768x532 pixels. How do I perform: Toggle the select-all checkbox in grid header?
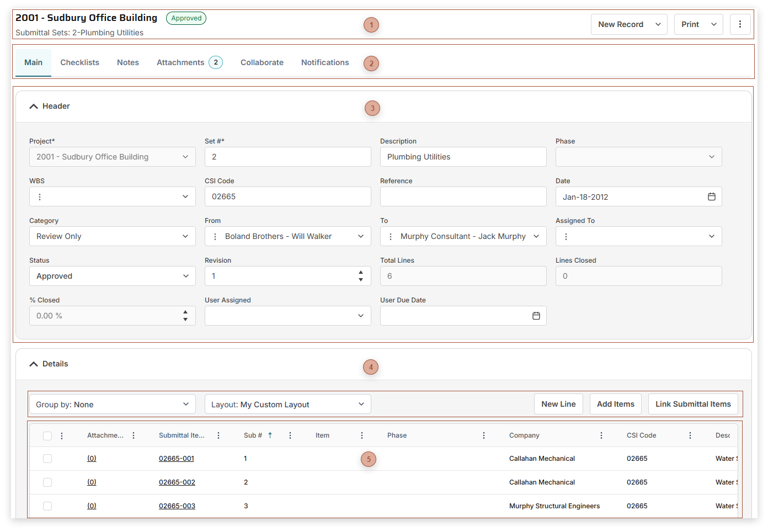47,436
